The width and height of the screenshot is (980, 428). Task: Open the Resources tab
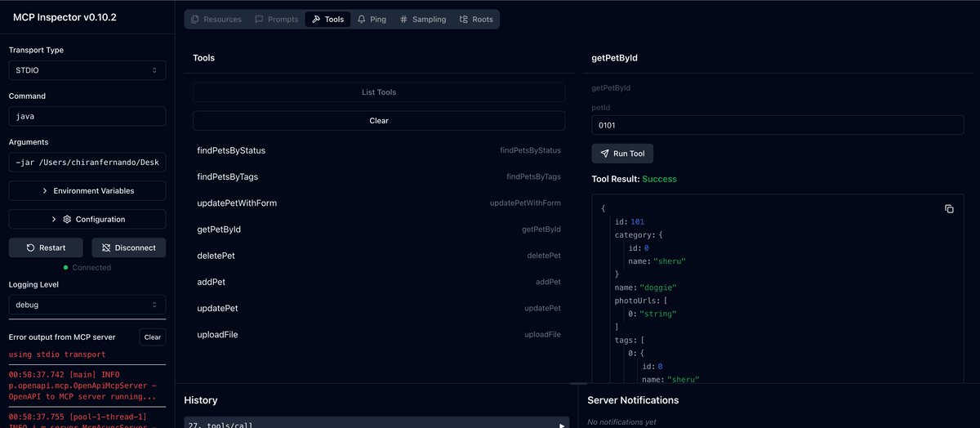[216, 20]
